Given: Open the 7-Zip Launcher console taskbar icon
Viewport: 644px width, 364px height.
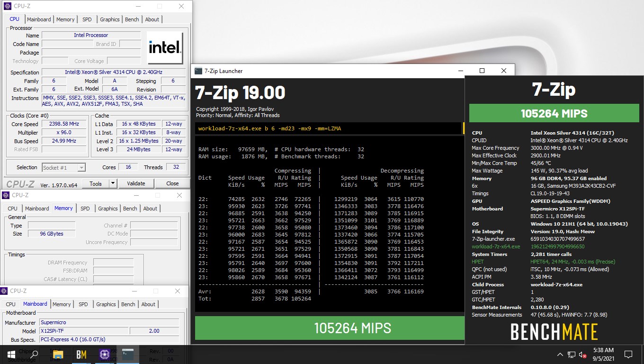Looking at the screenshot, I should [128, 354].
